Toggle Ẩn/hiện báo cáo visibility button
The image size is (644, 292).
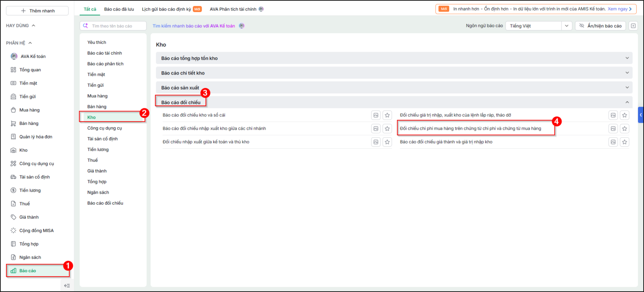pos(601,26)
